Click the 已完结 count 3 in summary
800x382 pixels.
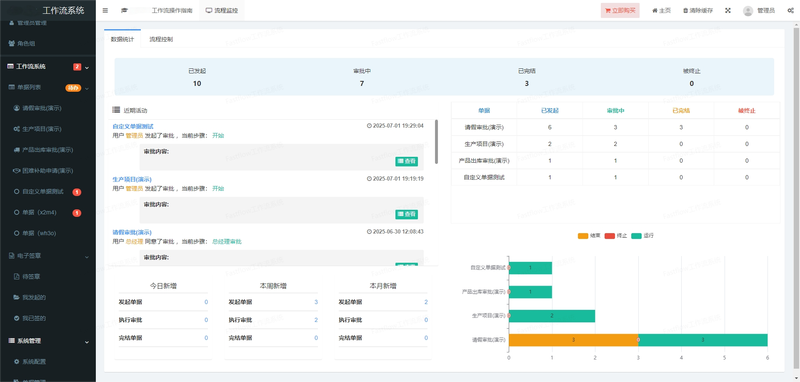click(x=527, y=84)
